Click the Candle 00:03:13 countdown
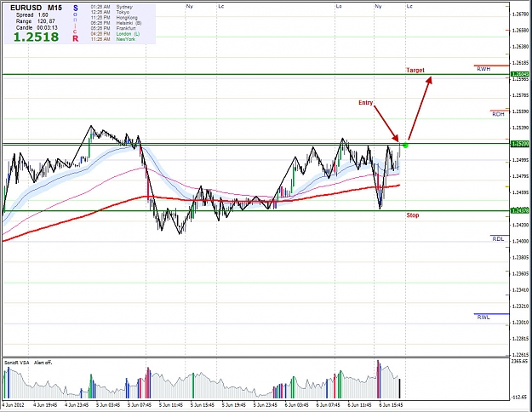Screen dimensions: 532x412 37,27
